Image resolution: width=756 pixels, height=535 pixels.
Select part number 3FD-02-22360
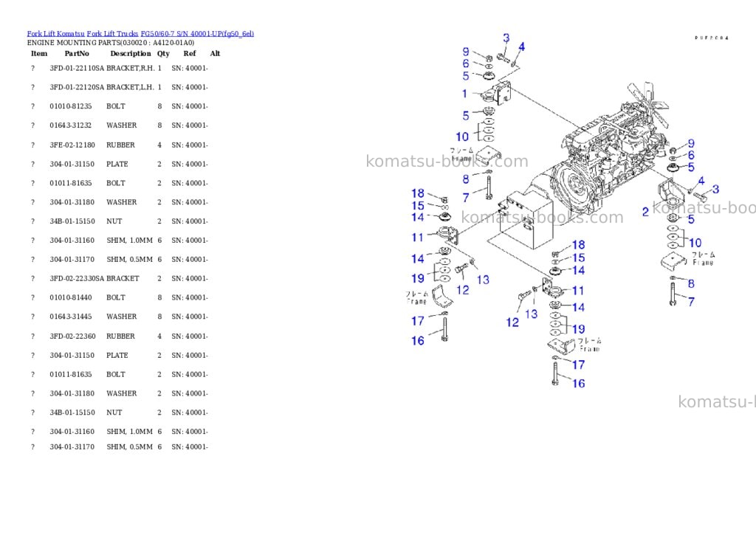tap(72, 336)
